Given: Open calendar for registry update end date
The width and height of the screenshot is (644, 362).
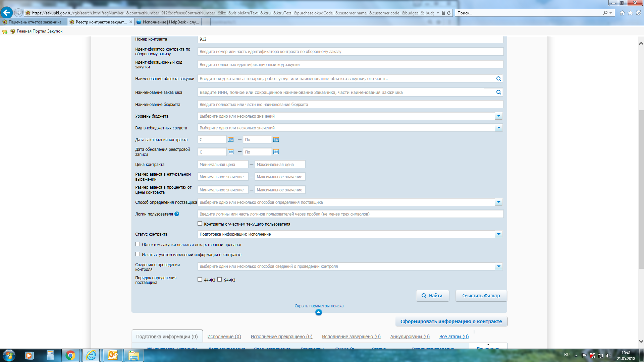Looking at the screenshot, I should (276, 152).
